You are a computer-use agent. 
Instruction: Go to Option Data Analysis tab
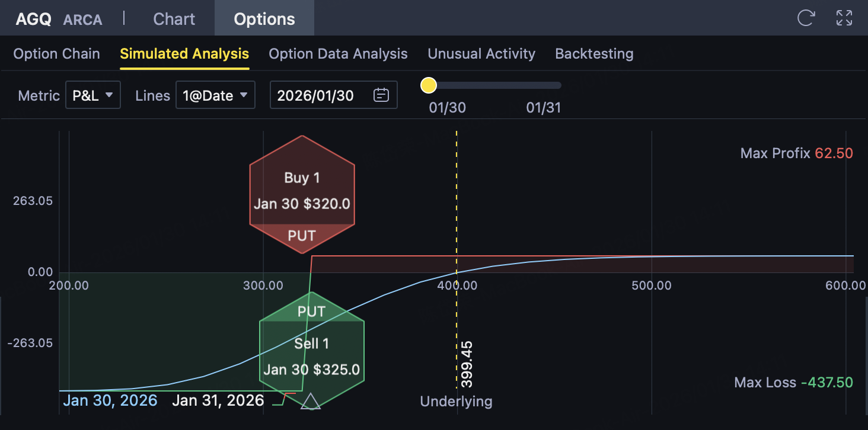coord(338,54)
